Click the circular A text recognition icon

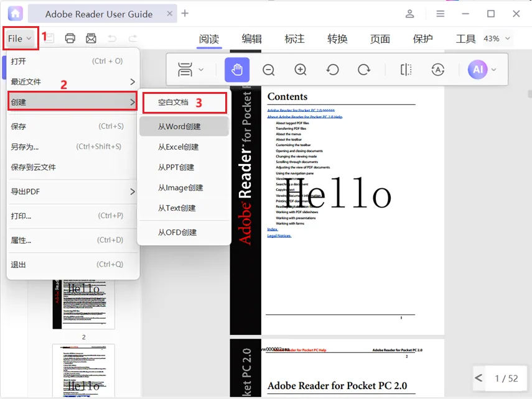point(437,70)
